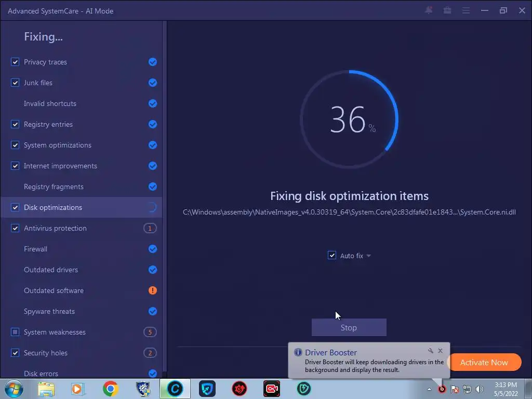The width and height of the screenshot is (532, 399).
Task: Click the System.Core.ni.dll file path text
Action: pos(349,212)
